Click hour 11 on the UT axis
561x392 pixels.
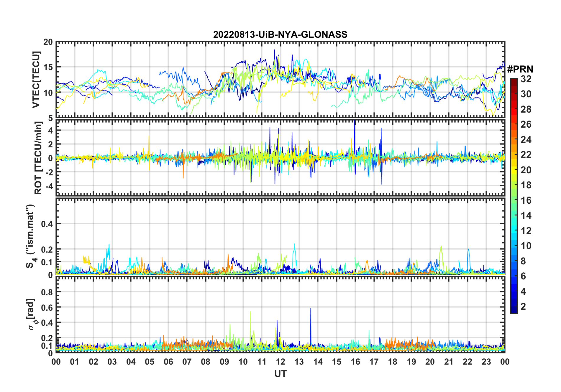[x=262, y=362]
